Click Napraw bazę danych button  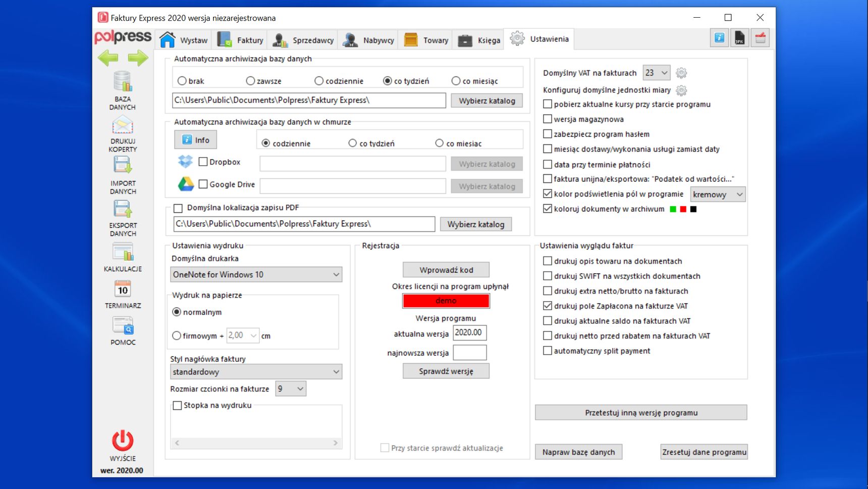[x=579, y=452]
